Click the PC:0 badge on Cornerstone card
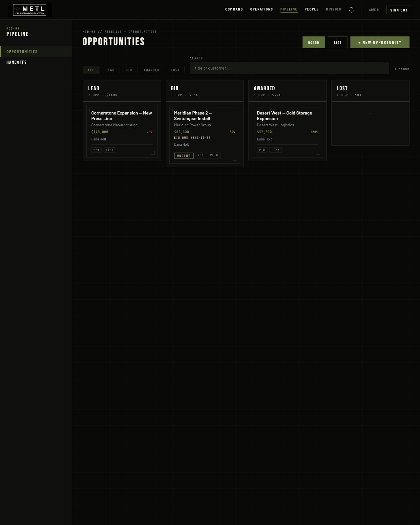The height and width of the screenshot is (525, 420). pyautogui.click(x=110, y=150)
